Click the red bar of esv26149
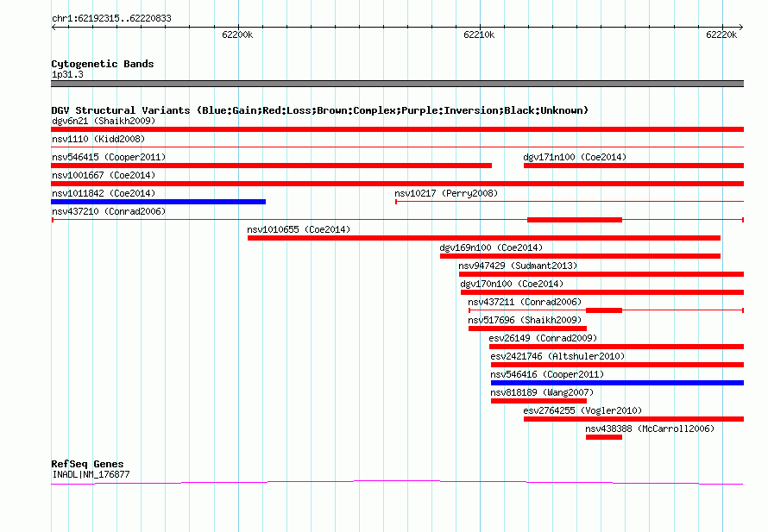 [616, 347]
